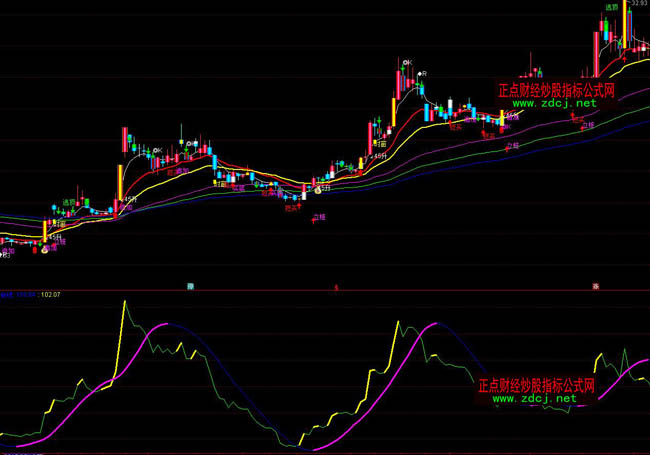Click the lower 正点财经炒股指标公式网 watermark title
Image resolution: width=650 pixels, height=455 pixels.
pos(535,384)
